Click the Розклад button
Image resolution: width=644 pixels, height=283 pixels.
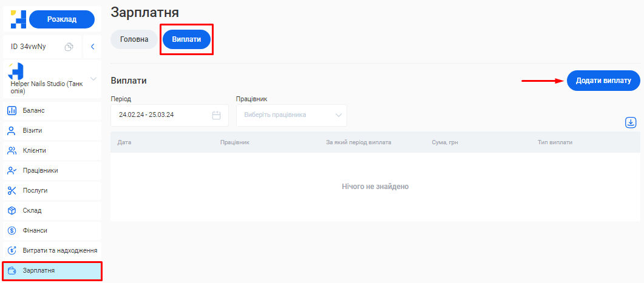(62, 19)
